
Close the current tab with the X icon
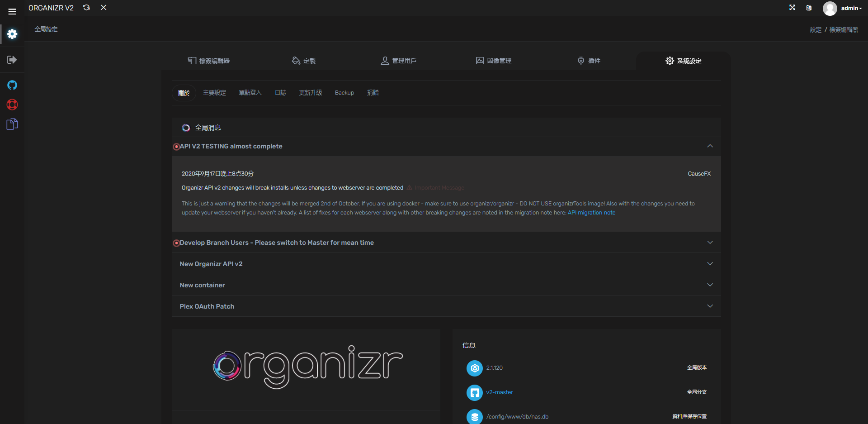[104, 8]
